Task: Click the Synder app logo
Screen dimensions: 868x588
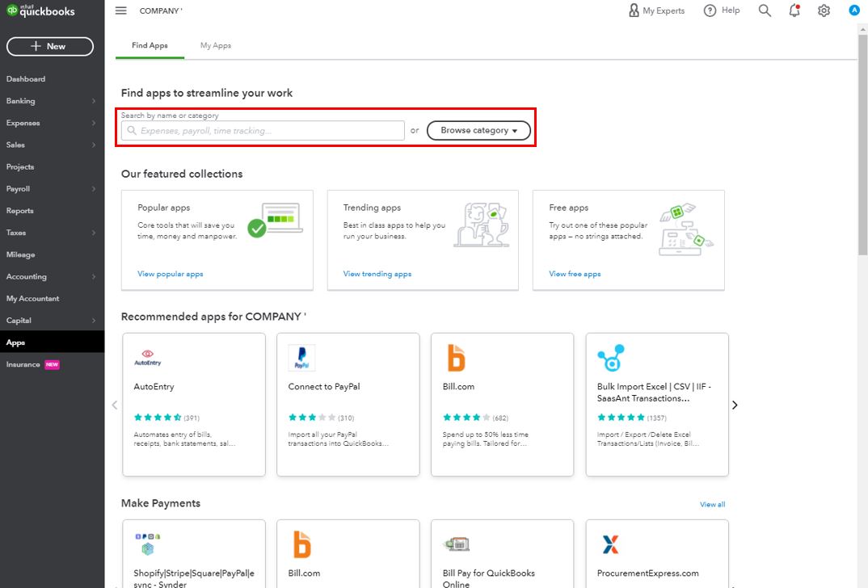Action: coord(147,544)
